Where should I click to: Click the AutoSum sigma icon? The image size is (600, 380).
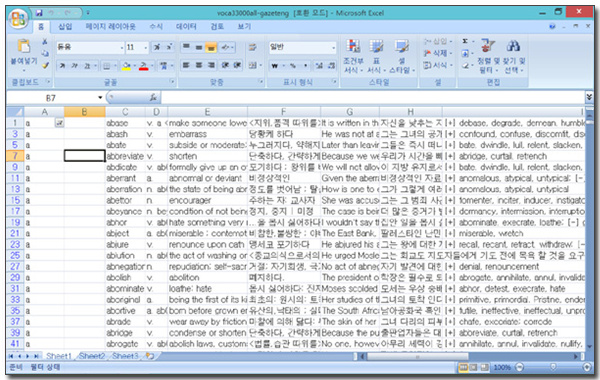coord(465,41)
